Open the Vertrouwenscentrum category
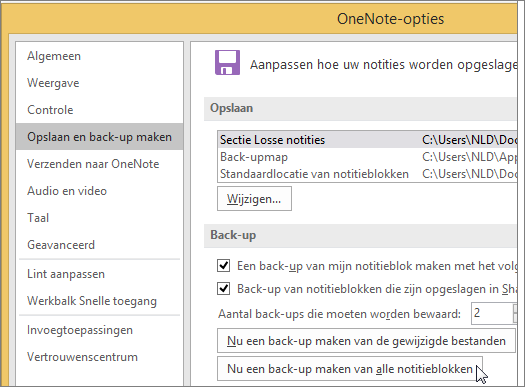Screen dimensions: 525x387 click(99, 357)
